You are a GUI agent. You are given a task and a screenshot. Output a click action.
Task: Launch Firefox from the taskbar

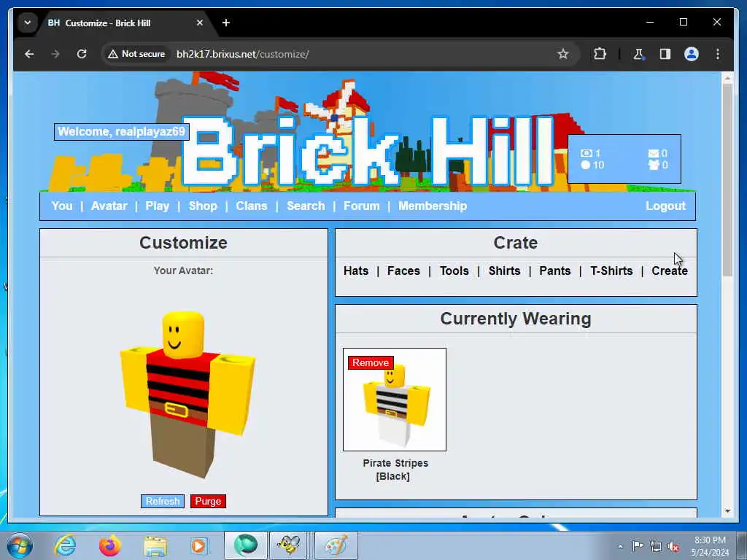pos(110,545)
